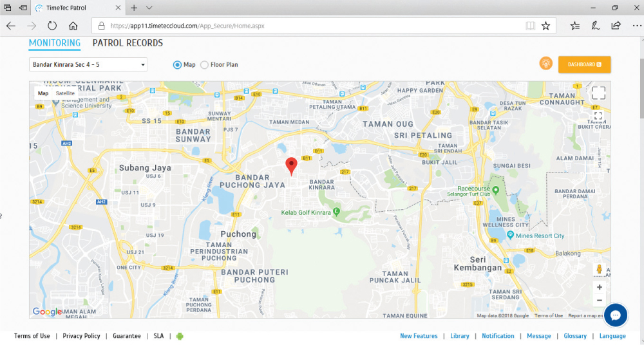
Task: Select the Floor Plan radio button
Action: tap(204, 64)
